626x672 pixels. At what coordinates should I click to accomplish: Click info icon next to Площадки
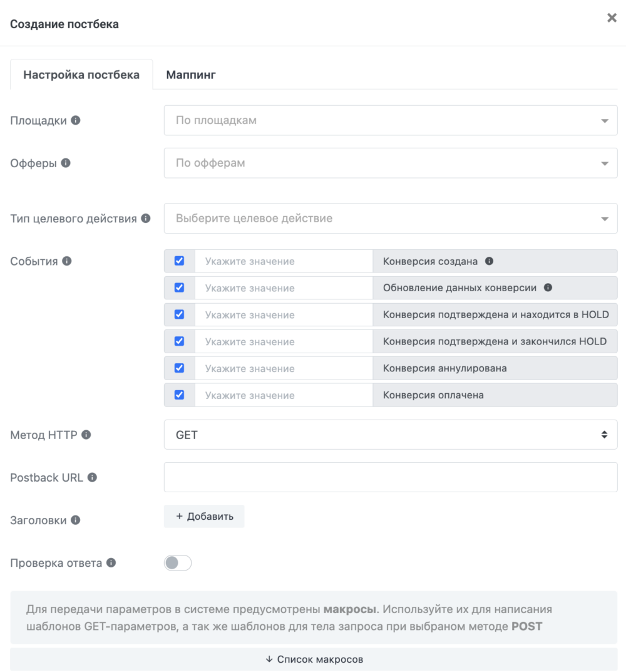[76, 120]
